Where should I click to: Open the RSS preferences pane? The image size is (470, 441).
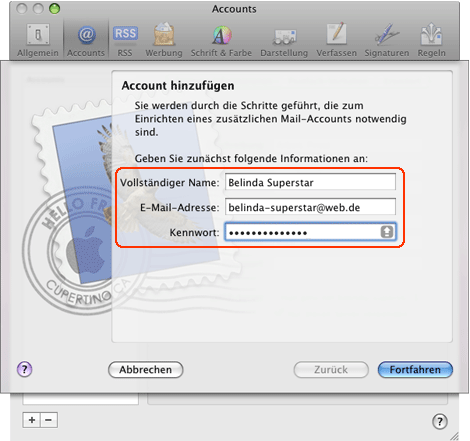pyautogui.click(x=125, y=40)
